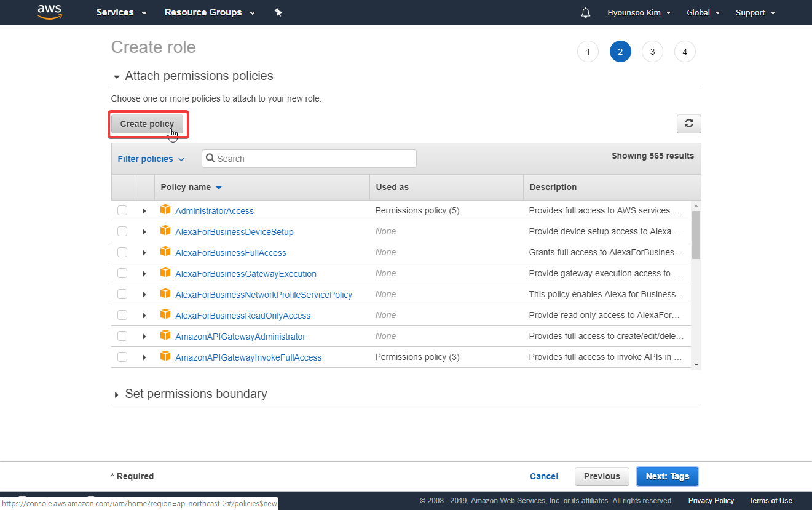The height and width of the screenshot is (510, 812).
Task: Open the Privacy Policy link
Action: [711, 501]
